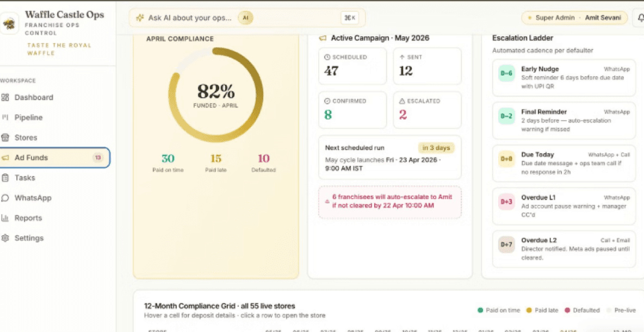Click the Tasks clipboard icon

5,178
